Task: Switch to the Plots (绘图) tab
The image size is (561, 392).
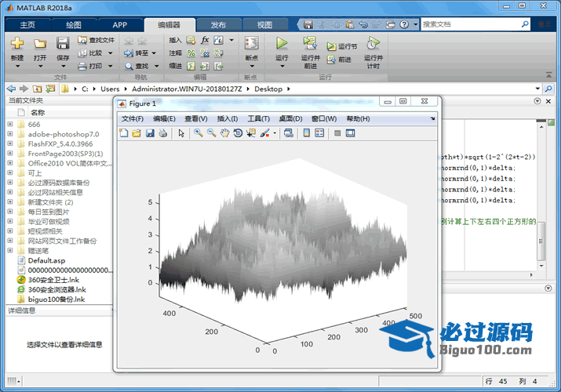Action: pos(74,24)
